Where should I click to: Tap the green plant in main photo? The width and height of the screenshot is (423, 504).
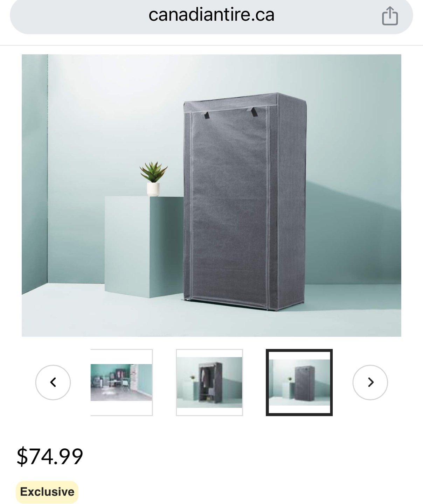153,172
